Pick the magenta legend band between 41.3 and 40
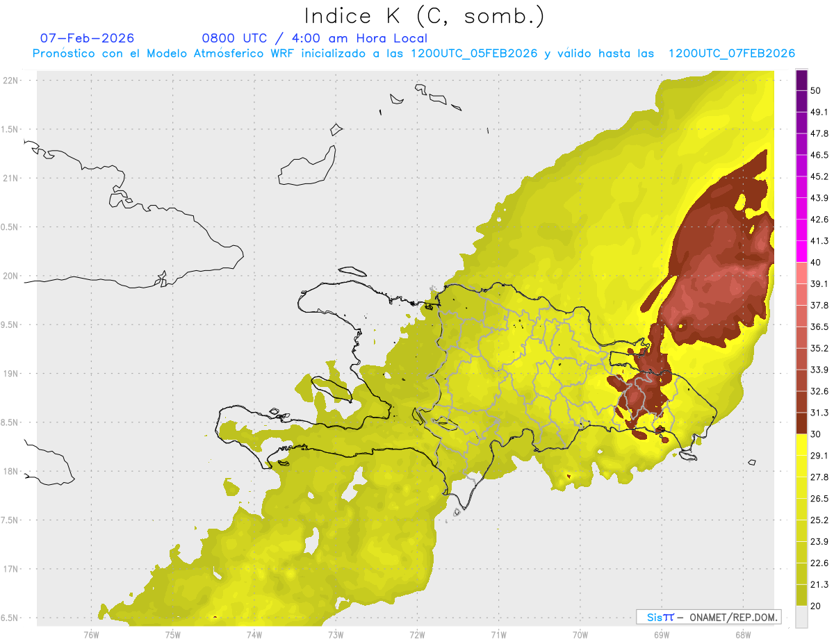 (x=801, y=251)
